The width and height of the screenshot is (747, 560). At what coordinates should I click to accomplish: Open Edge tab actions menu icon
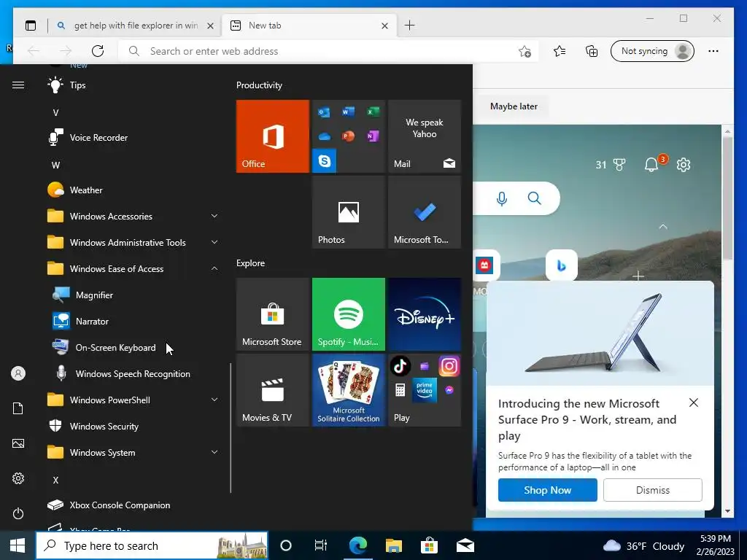click(x=31, y=26)
